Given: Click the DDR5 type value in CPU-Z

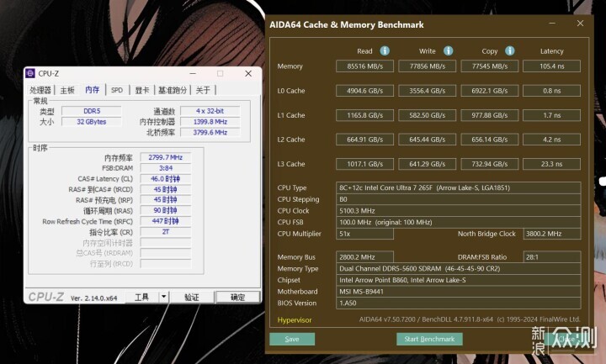Looking at the screenshot, I should click(x=92, y=111).
